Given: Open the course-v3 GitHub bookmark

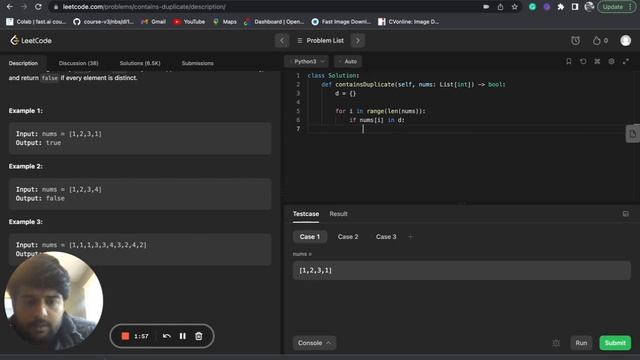Looking at the screenshot, I should (x=103, y=22).
